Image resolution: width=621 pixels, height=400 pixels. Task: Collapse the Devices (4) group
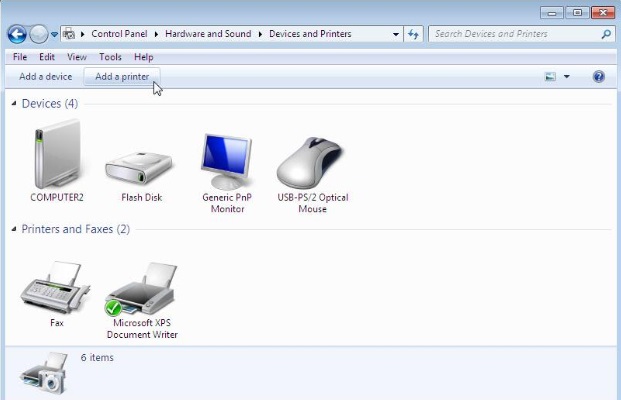point(14,104)
